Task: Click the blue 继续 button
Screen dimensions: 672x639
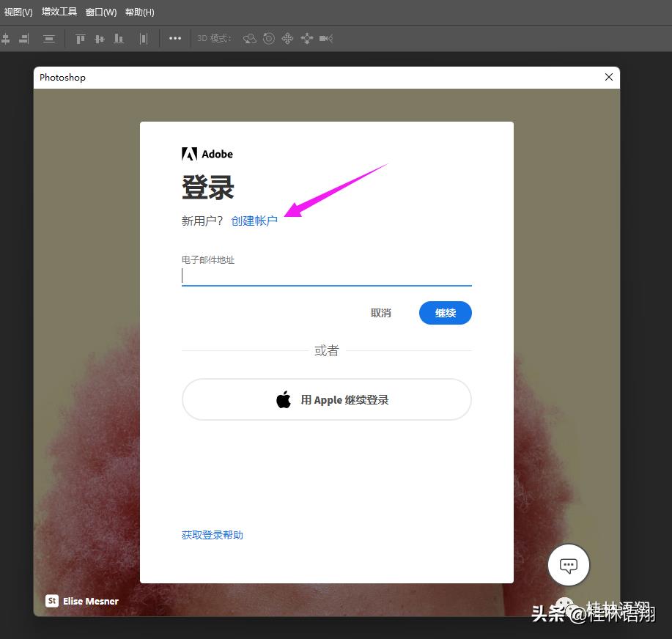Action: tap(446, 313)
